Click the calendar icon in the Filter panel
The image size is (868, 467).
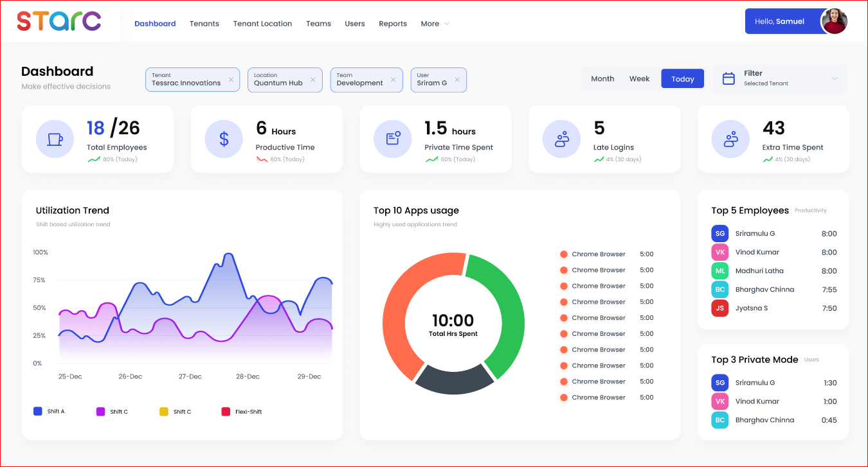point(729,78)
